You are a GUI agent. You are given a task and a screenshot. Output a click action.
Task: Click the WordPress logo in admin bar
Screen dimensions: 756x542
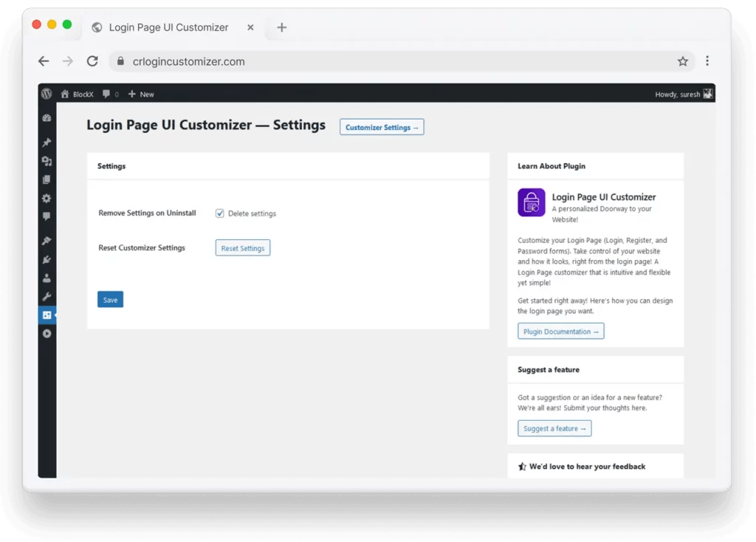pyautogui.click(x=47, y=94)
